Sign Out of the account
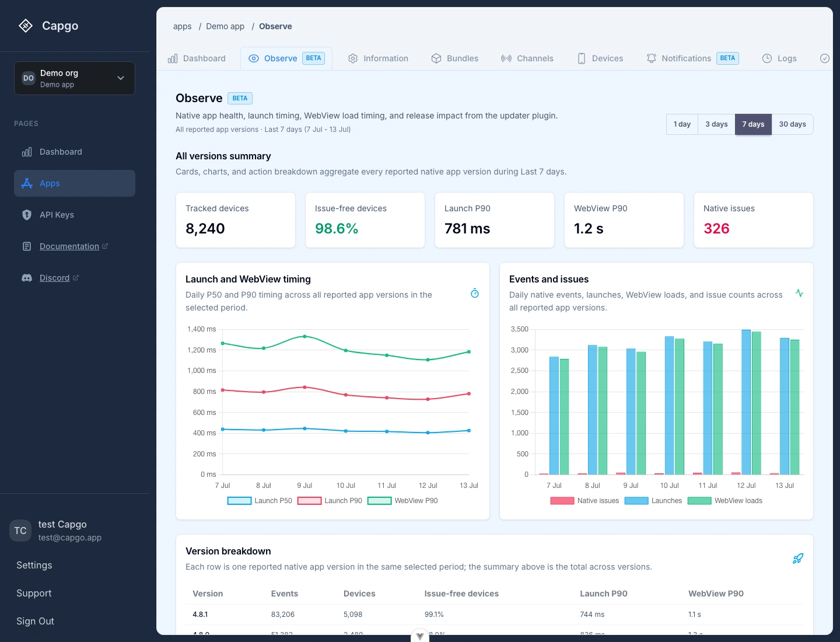The width and height of the screenshot is (840, 642). pyautogui.click(x=35, y=621)
